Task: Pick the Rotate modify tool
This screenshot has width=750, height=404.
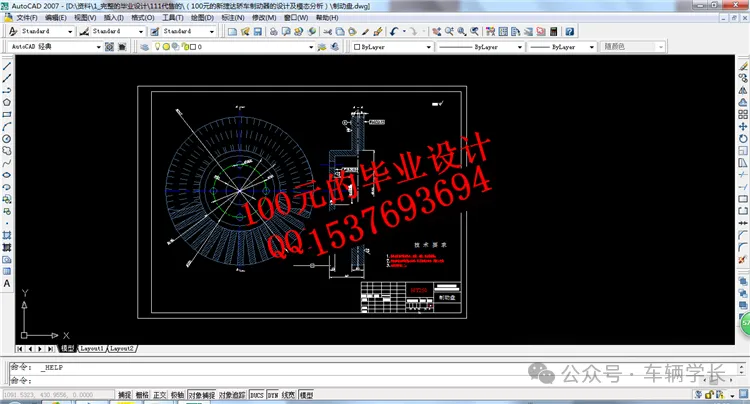Action: coord(743,139)
